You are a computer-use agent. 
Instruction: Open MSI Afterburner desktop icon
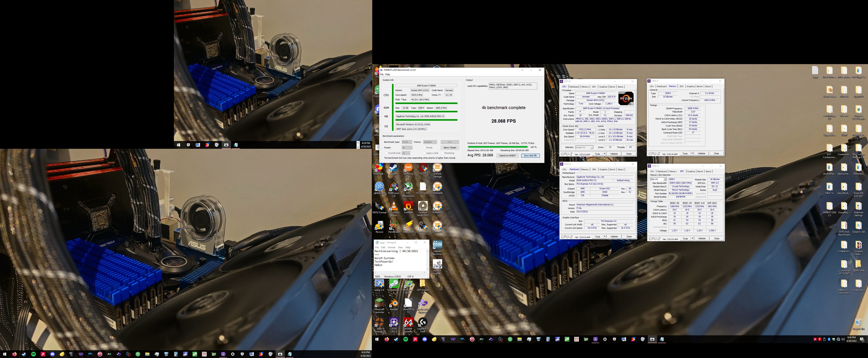(x=408, y=189)
